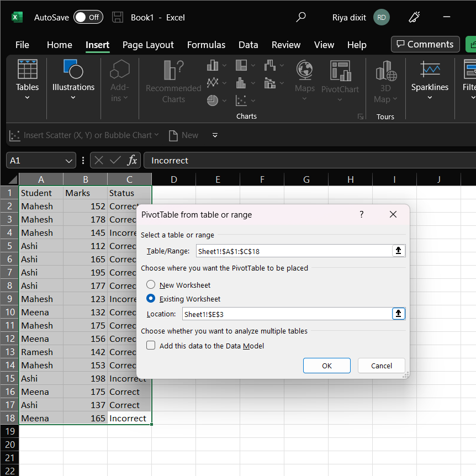Select the pie chart icon
This screenshot has height=476, width=476.
click(x=213, y=100)
